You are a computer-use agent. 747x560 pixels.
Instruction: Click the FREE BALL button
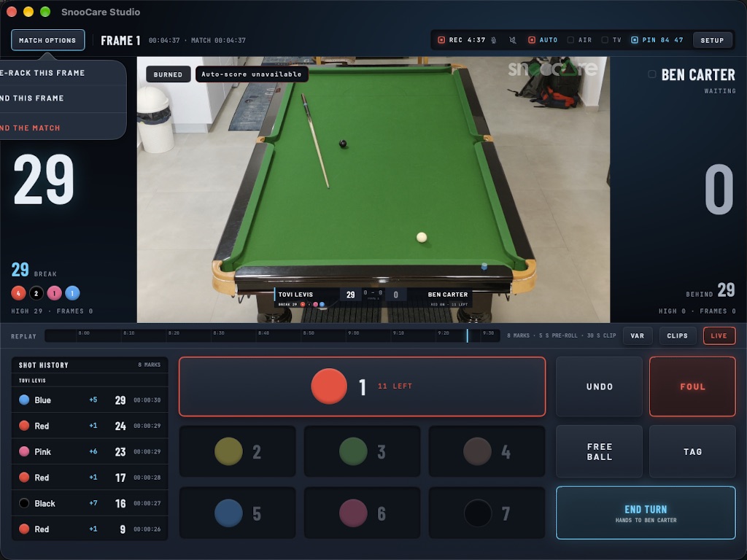(x=600, y=451)
